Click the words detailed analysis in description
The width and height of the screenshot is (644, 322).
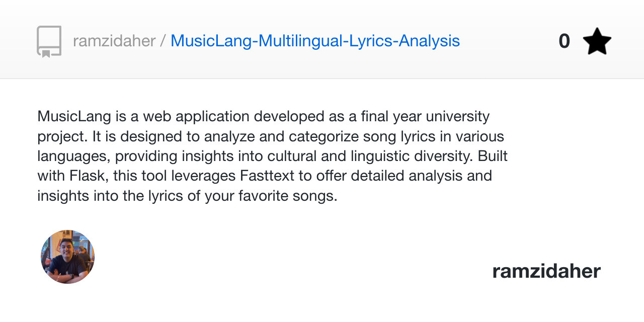point(390,176)
